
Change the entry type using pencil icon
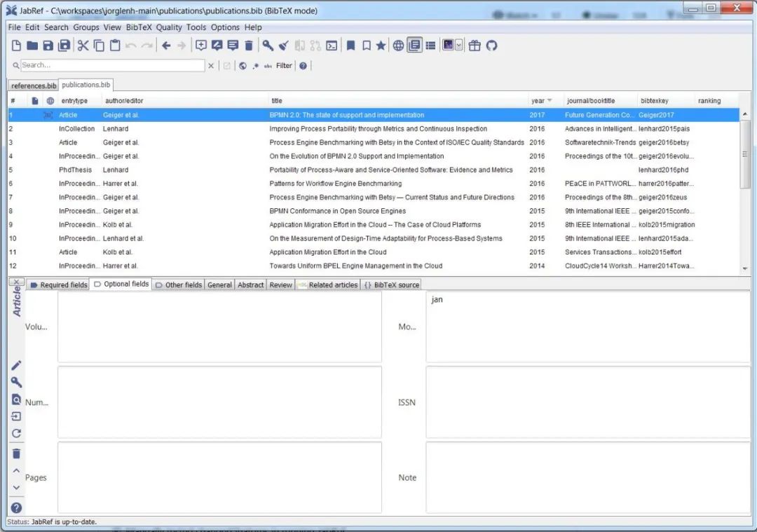coord(16,365)
